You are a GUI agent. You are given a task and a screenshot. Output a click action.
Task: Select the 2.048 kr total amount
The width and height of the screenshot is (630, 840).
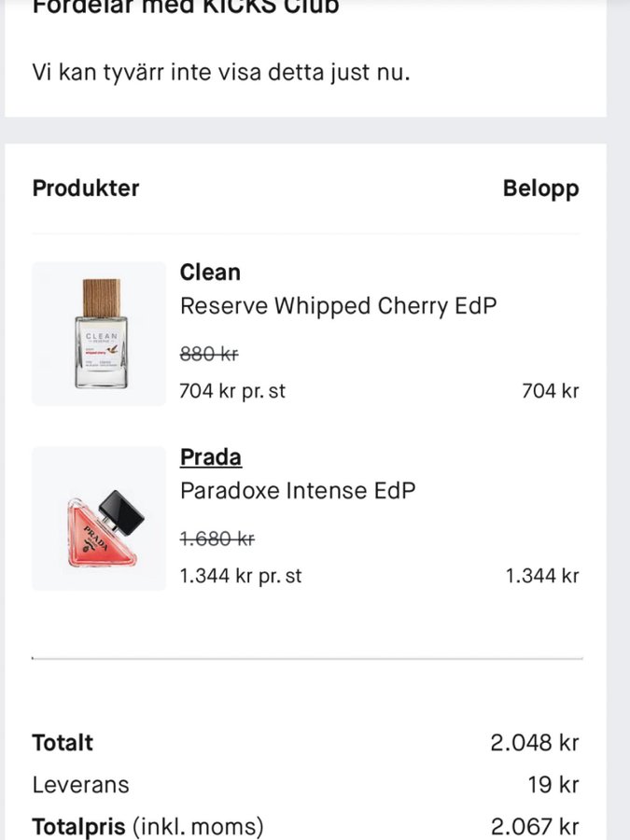tap(535, 743)
